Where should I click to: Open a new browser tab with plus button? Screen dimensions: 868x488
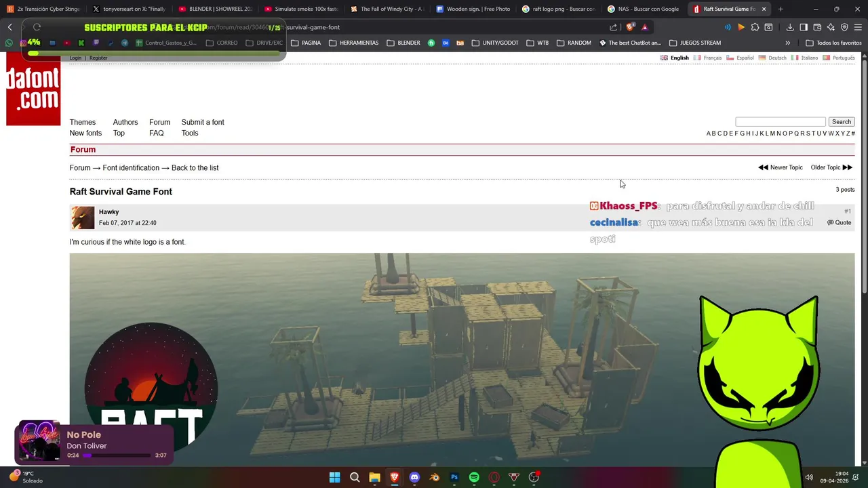tap(781, 9)
